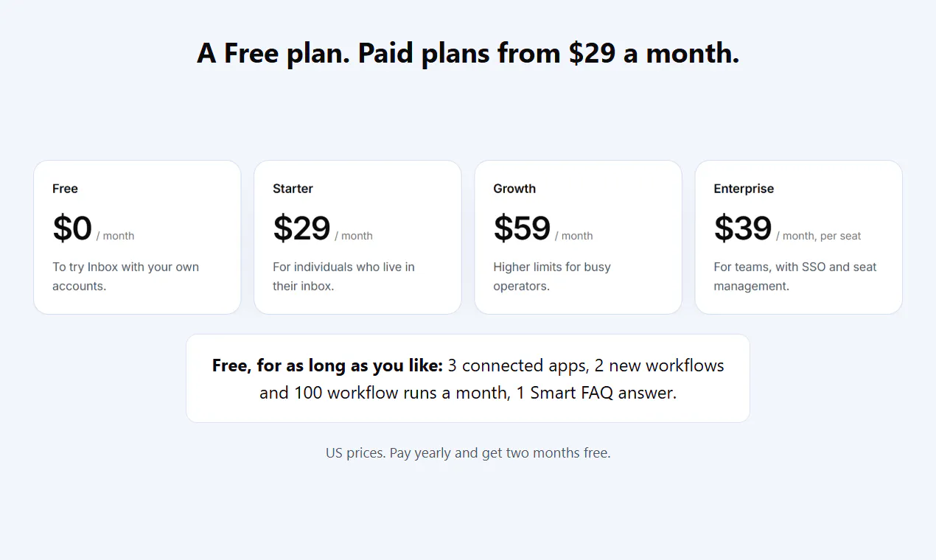Screen dimensions: 936x560
Task: Pick the Enterprise plan card
Action: pyautogui.click(x=799, y=237)
